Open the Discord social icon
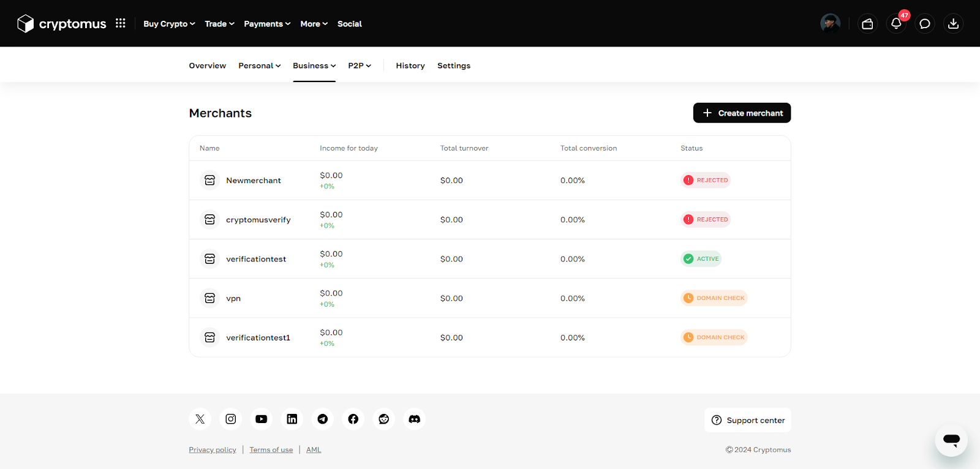 pos(415,419)
